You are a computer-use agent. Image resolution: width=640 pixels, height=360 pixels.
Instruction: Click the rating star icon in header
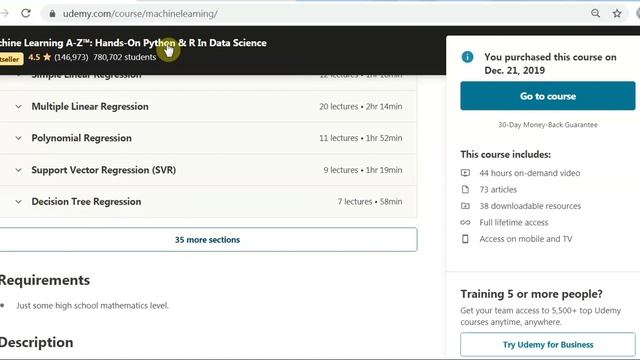(x=47, y=57)
